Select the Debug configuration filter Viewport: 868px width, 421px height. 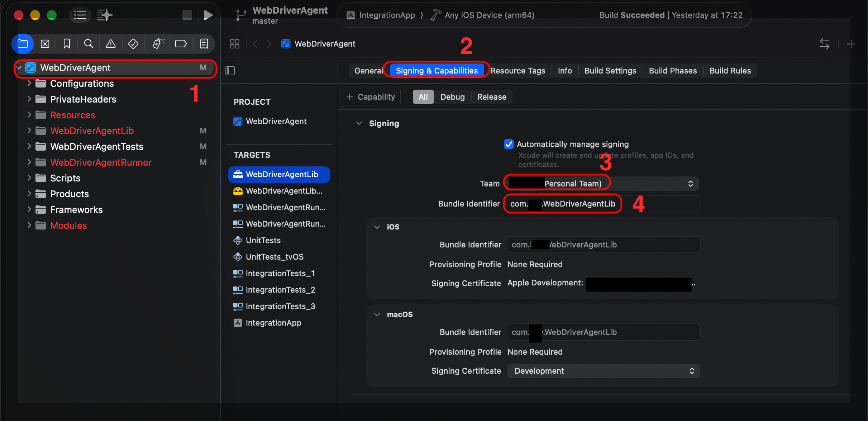[x=452, y=97]
